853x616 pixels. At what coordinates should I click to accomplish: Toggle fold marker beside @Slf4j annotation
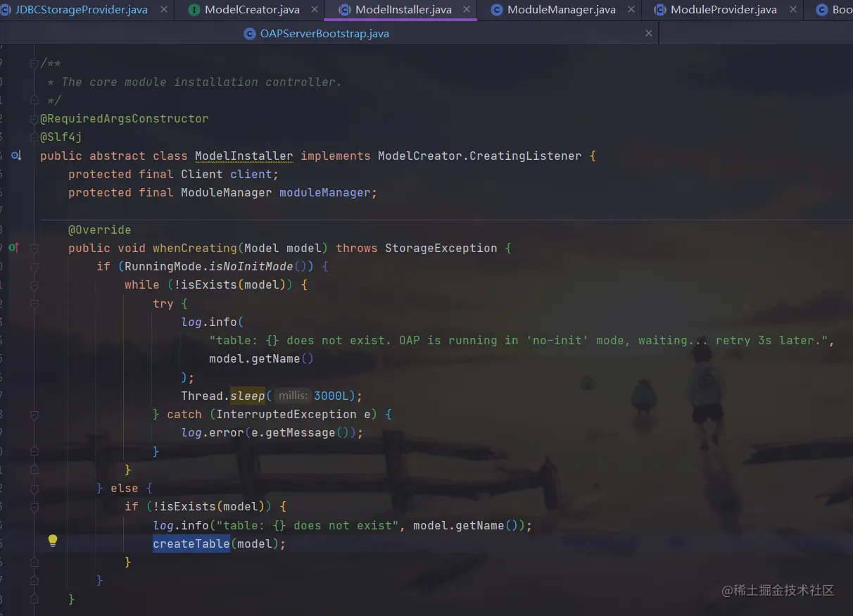tap(34, 137)
